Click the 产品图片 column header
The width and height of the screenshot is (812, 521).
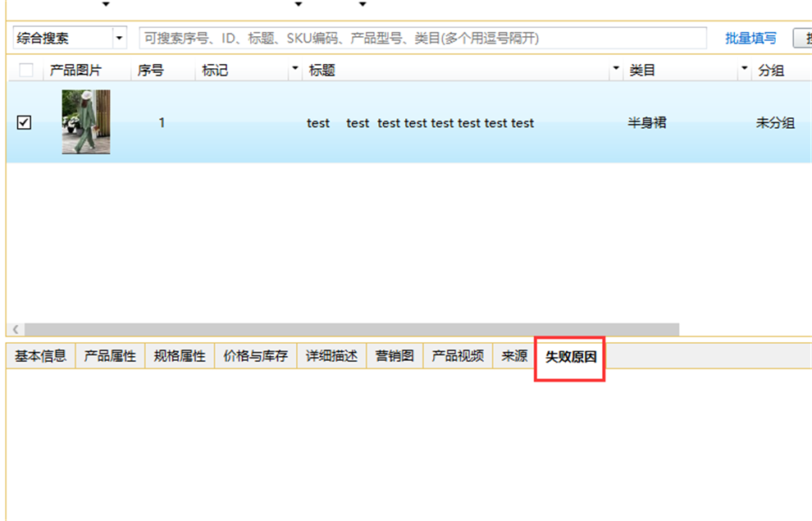pyautogui.click(x=75, y=70)
